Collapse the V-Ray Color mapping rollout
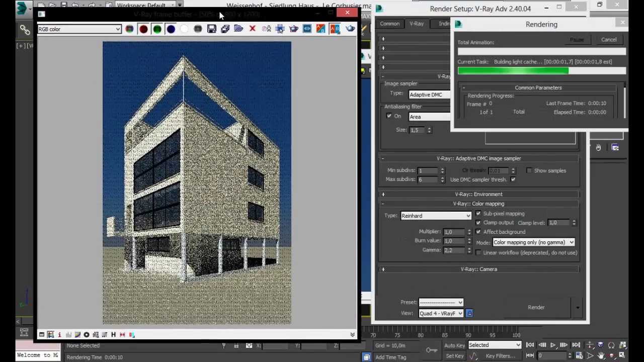The width and height of the screenshot is (644, 362). pyautogui.click(x=383, y=204)
